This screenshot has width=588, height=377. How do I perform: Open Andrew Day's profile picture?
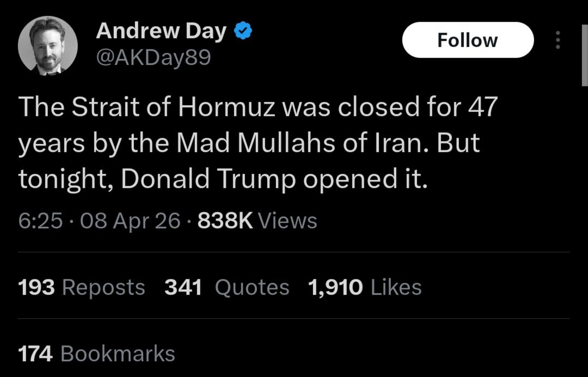47,46
